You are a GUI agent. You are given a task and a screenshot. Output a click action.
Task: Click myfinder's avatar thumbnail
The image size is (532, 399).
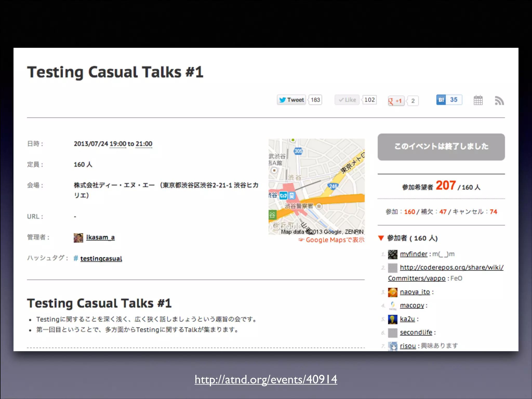393,254
